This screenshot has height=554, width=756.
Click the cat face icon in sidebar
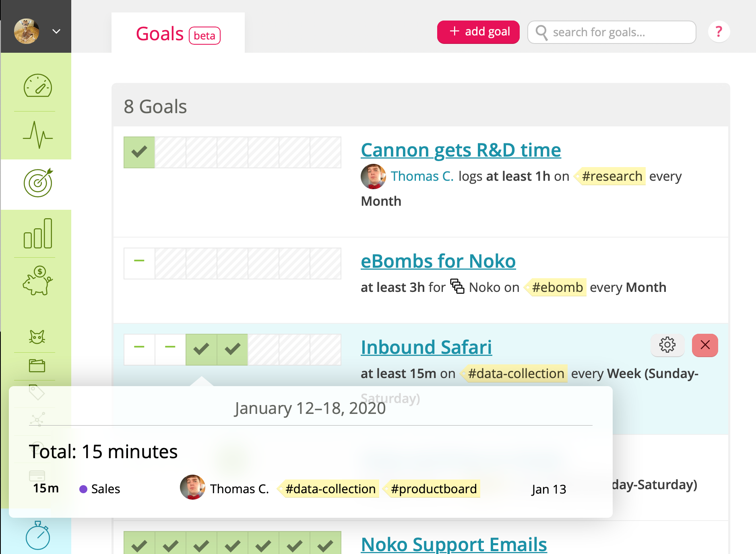(37, 337)
